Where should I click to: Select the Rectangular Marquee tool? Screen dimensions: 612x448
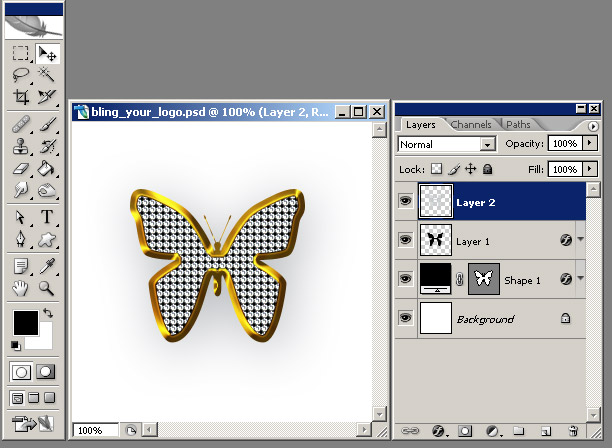pos(20,53)
